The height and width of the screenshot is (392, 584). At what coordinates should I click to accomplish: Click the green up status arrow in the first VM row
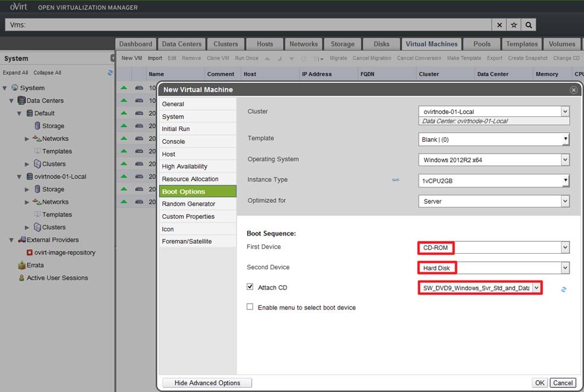[x=124, y=88]
